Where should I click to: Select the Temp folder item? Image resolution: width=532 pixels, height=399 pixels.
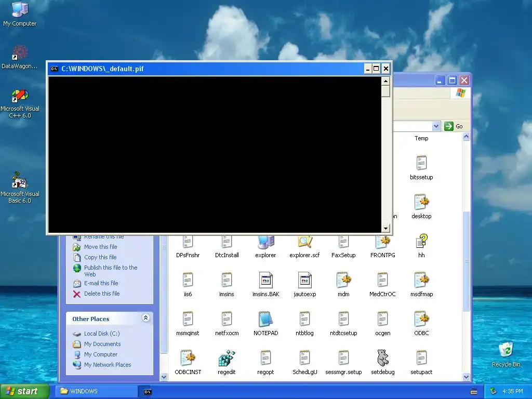click(421, 138)
